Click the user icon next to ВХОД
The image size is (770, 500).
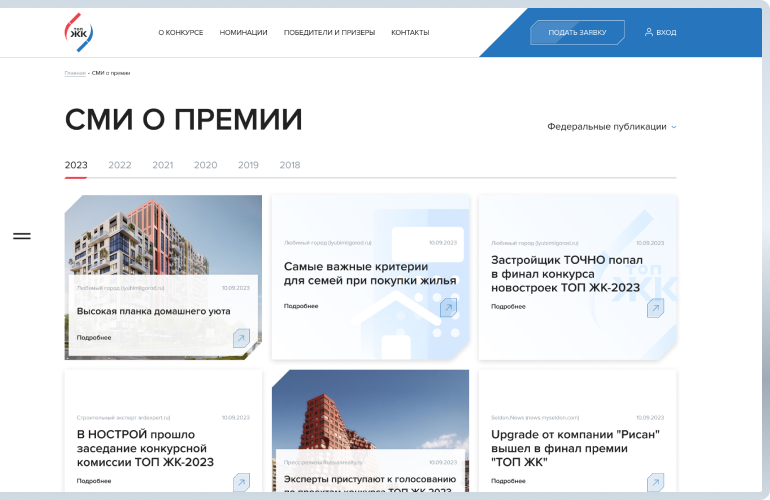(649, 32)
